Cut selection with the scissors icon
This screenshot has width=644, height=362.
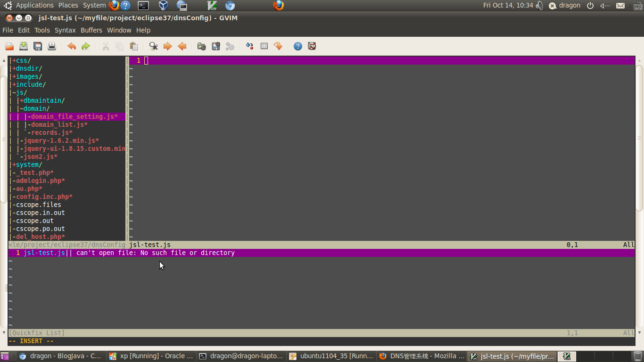(106, 46)
